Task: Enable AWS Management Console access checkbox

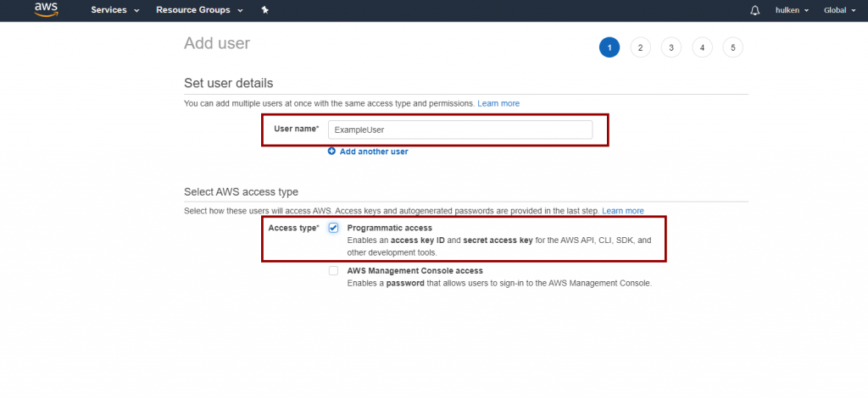Action: point(333,271)
